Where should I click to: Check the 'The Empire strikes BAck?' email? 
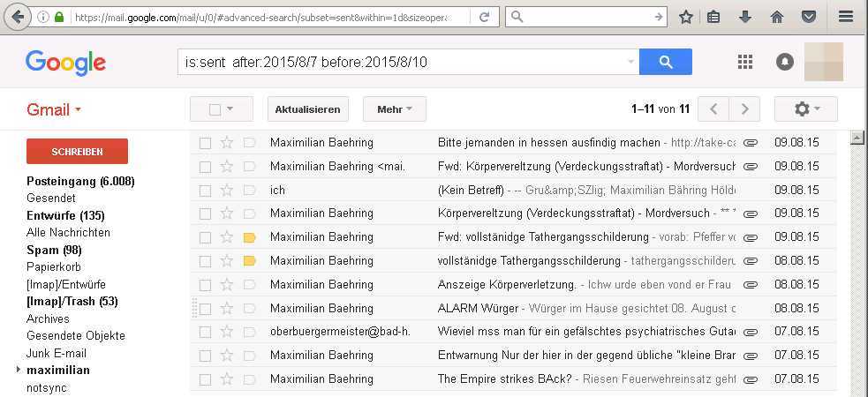coord(205,380)
